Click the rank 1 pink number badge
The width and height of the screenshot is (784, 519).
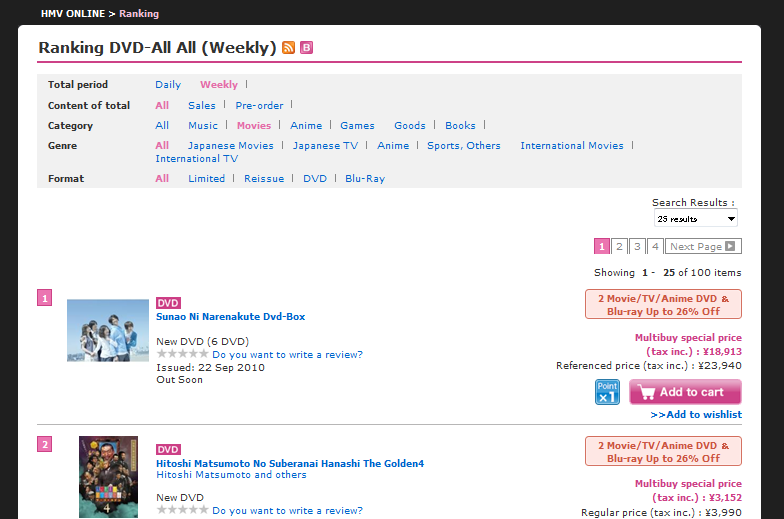click(x=44, y=297)
